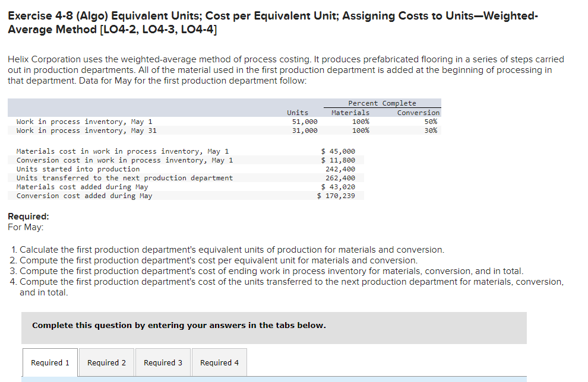588x382 pixels.
Task: Click the $11,800 conversion cost value
Action: coord(337,160)
